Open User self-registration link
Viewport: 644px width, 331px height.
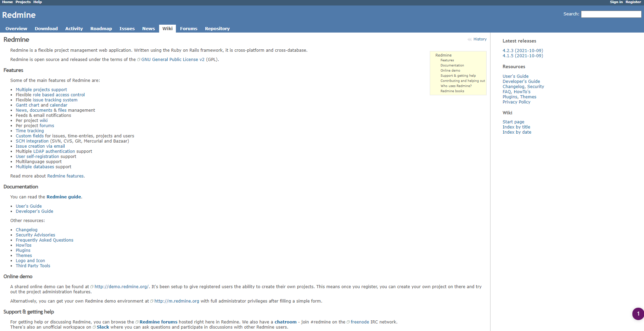tap(37, 157)
